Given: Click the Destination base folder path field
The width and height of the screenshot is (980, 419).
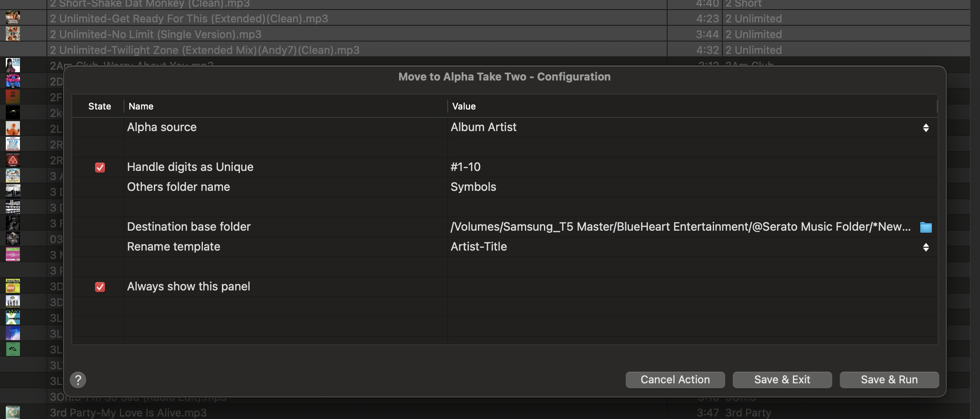Looking at the screenshot, I should [x=680, y=227].
